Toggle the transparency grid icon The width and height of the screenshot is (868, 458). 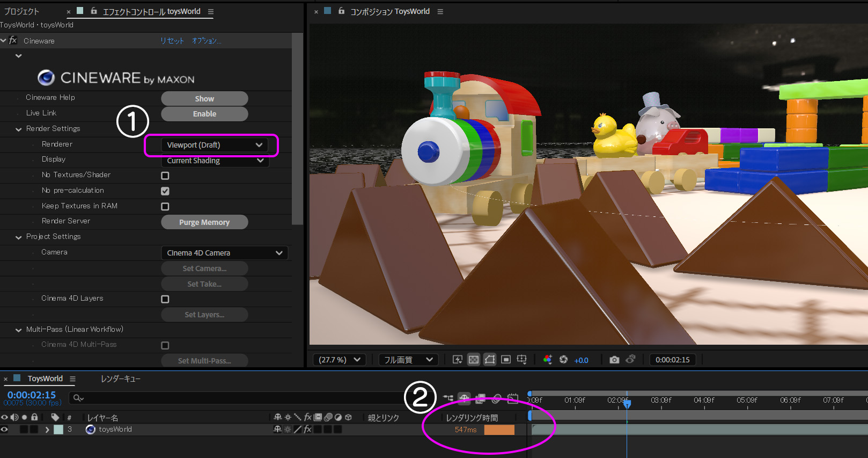(x=474, y=360)
